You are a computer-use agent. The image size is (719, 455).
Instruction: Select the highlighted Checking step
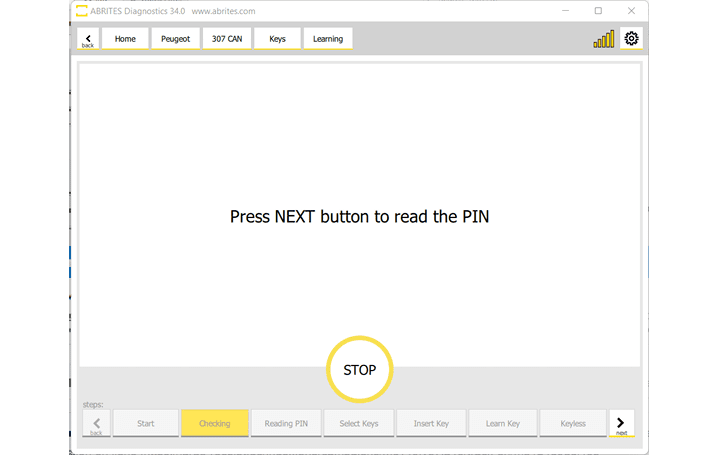(215, 423)
